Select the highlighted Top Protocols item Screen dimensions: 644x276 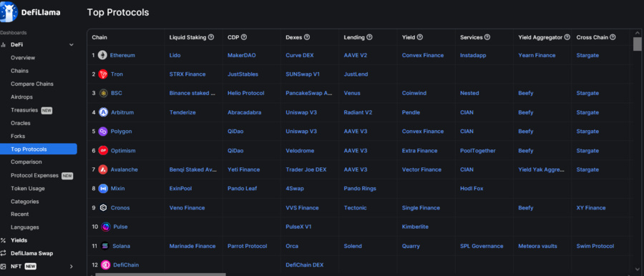point(39,149)
